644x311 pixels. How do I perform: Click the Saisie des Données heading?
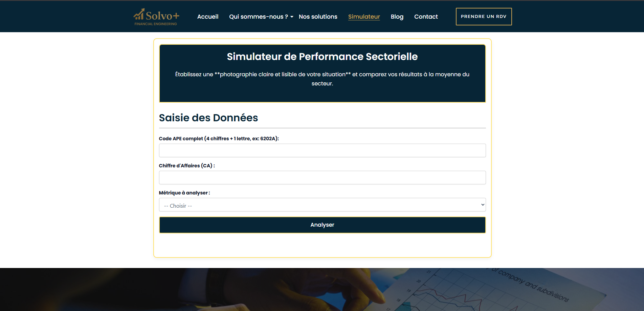[x=208, y=118]
